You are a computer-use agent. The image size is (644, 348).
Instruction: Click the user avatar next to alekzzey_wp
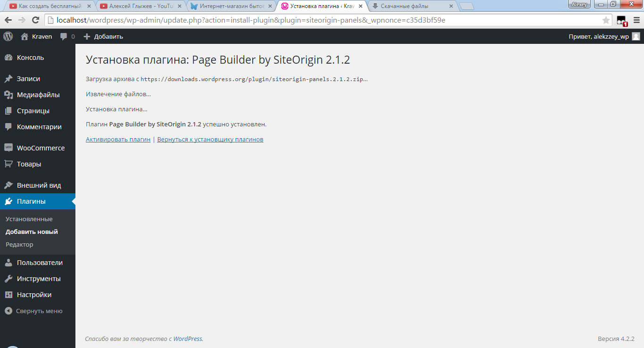(x=636, y=36)
